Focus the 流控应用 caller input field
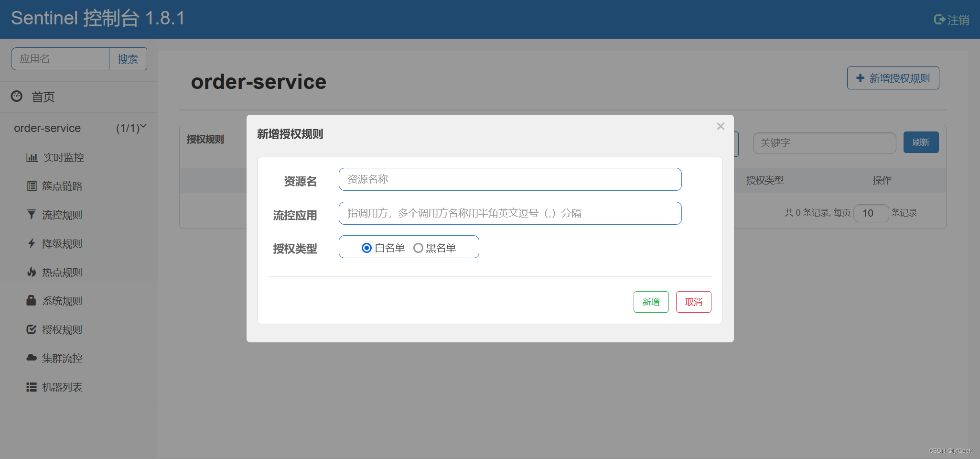Screen dimensions: 980x459 tap(510, 213)
